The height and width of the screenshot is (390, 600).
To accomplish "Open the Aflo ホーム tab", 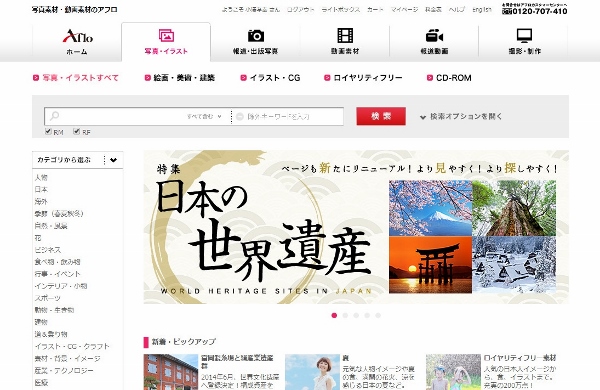I will [x=77, y=42].
